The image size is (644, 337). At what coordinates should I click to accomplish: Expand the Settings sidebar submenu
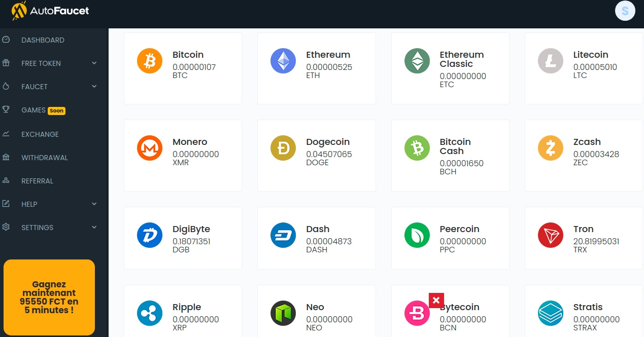tap(94, 228)
